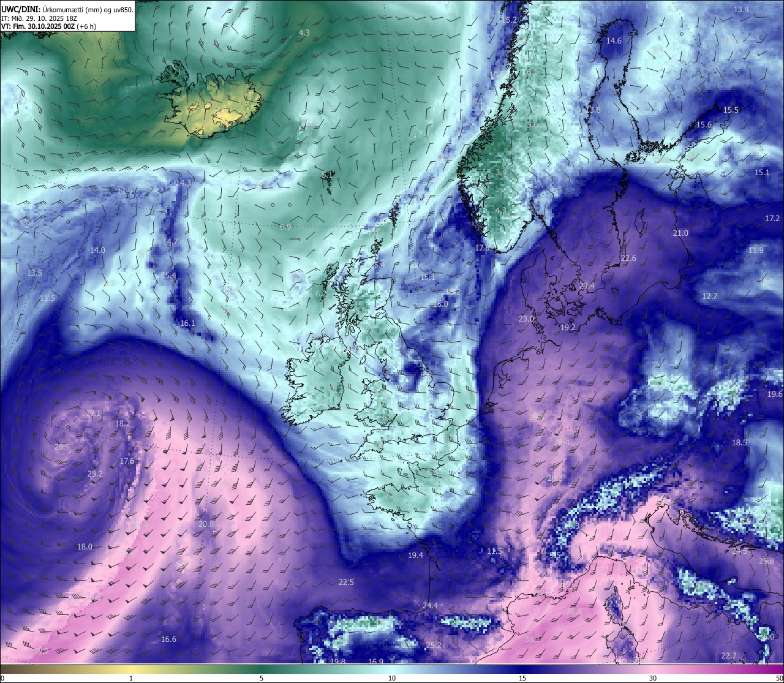Click the 24.5 value label
Screen dimensions: 784x683
pyautogui.click(x=739, y=552)
